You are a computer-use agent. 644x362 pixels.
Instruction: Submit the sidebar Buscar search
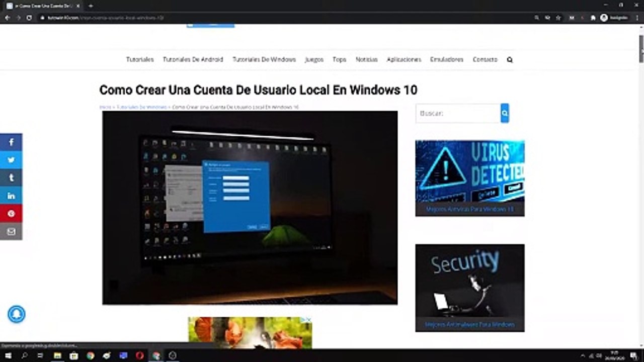(x=505, y=113)
